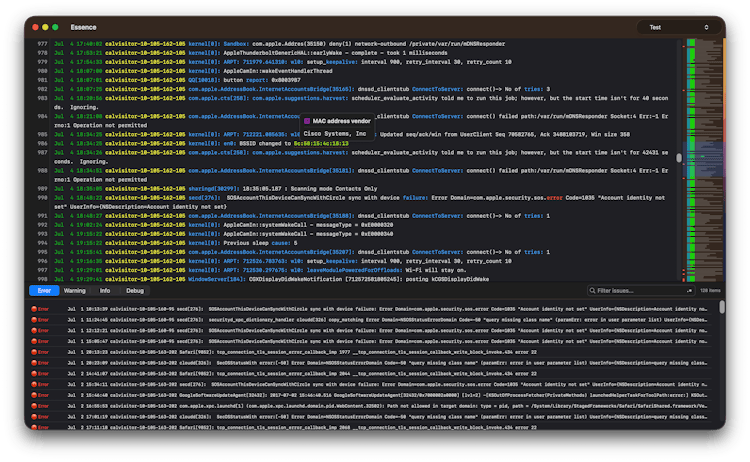This screenshot has height=462, width=750.
Task: Click the Error badge on the first issue row
Action: pos(41,310)
